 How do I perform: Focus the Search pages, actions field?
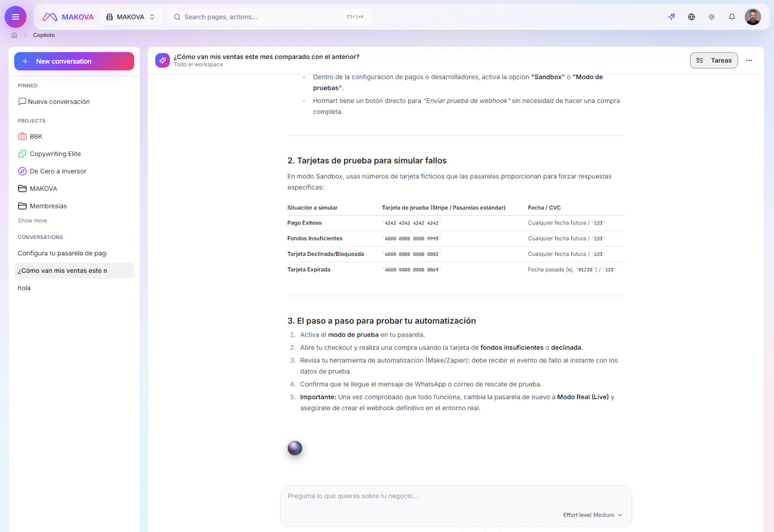pos(268,17)
